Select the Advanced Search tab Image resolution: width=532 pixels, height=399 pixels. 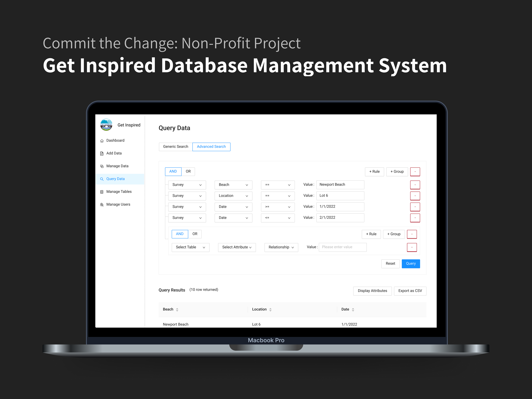211,147
